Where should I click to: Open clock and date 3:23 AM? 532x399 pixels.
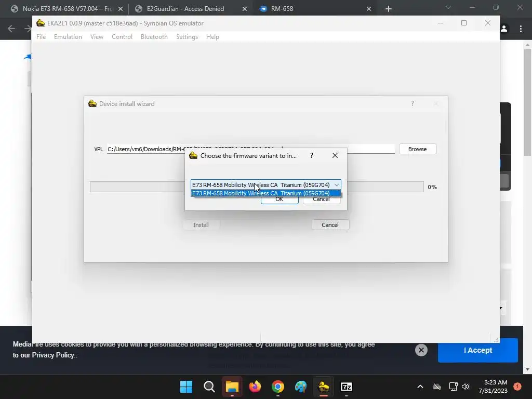(493, 387)
